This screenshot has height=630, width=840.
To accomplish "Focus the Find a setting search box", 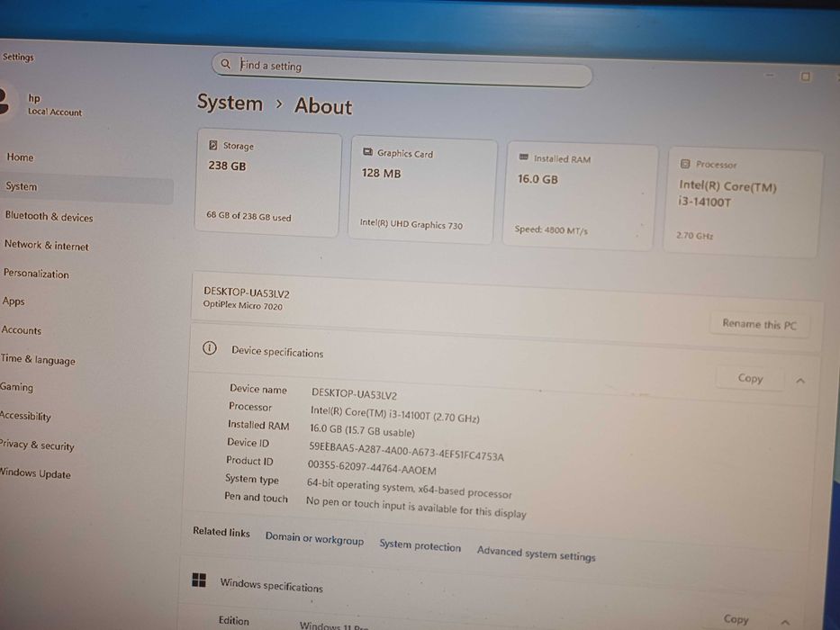I will (x=402, y=69).
